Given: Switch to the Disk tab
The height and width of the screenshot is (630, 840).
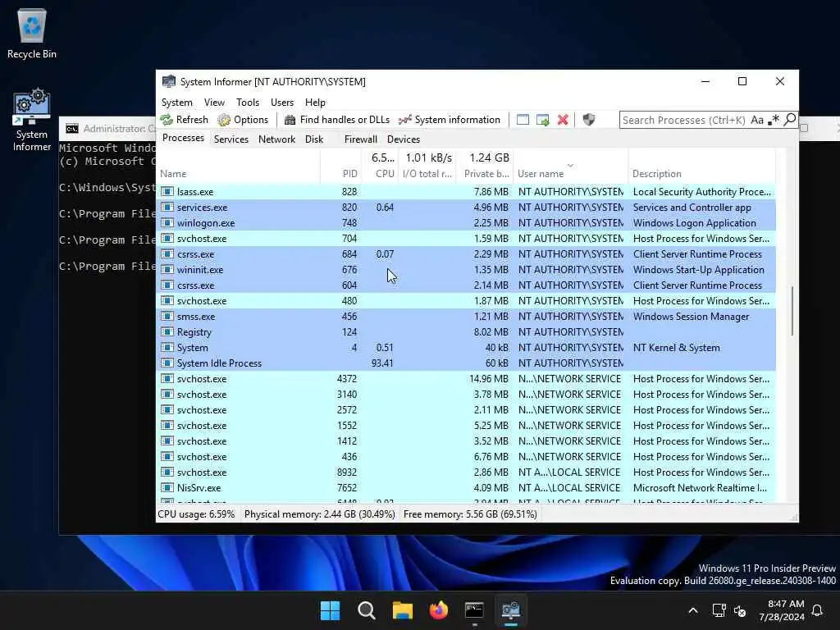Looking at the screenshot, I should coord(314,139).
